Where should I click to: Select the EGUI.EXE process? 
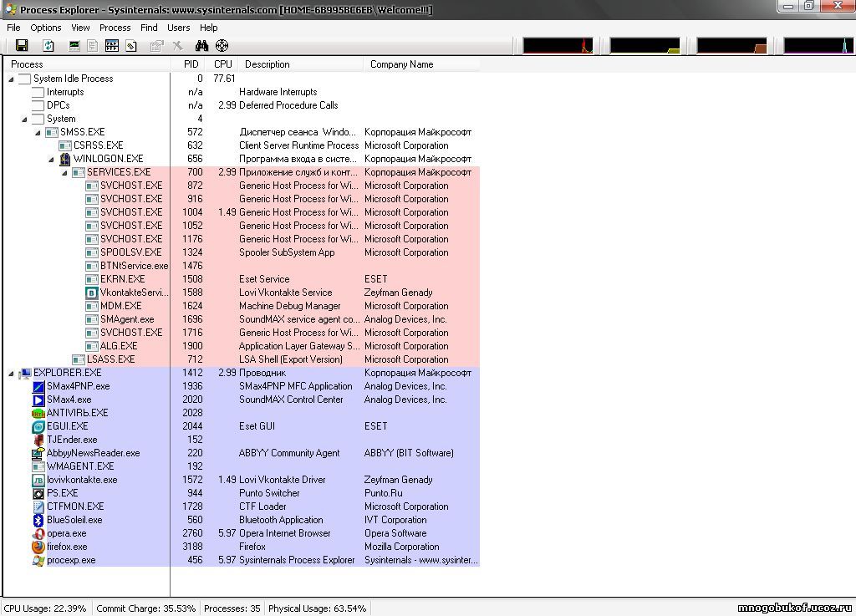point(256,426)
